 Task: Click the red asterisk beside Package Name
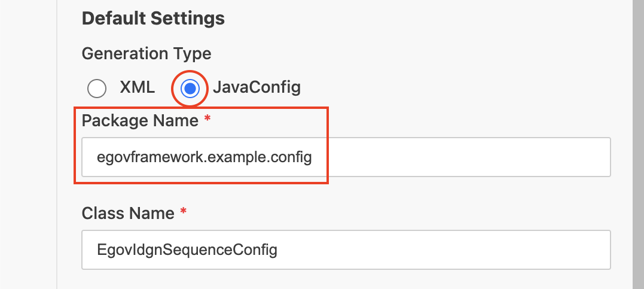pyautogui.click(x=207, y=120)
